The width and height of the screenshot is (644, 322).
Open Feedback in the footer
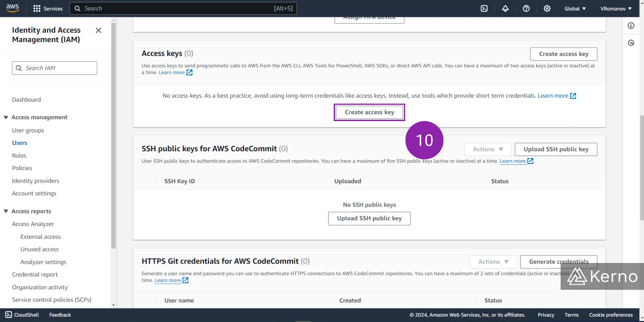coord(60,315)
